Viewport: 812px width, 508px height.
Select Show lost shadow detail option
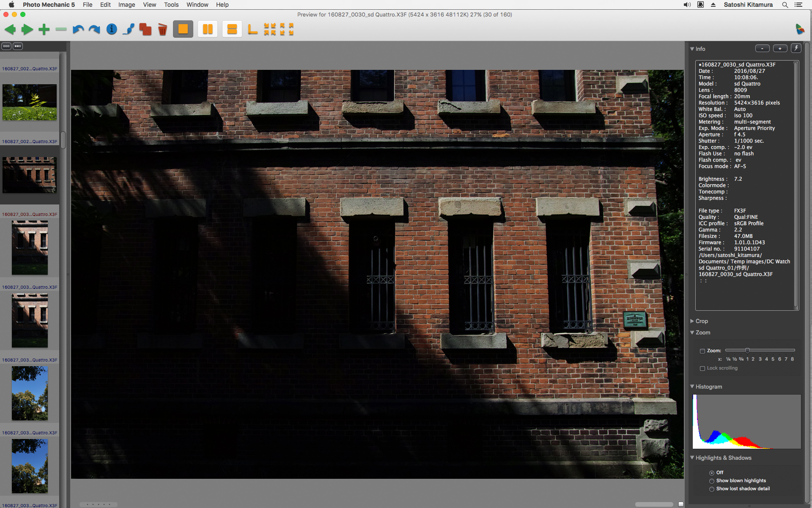coord(712,489)
